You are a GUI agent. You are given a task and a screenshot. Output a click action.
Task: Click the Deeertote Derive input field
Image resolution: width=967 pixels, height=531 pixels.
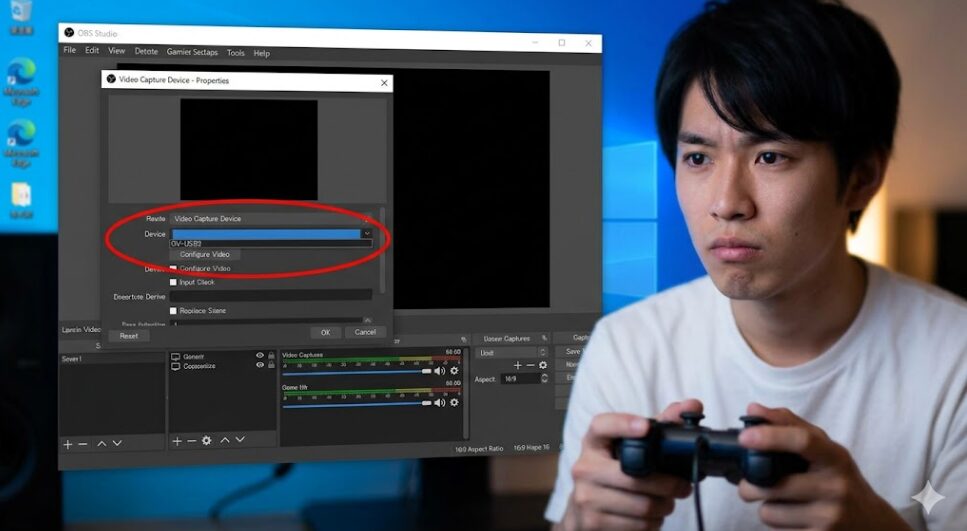click(271, 297)
